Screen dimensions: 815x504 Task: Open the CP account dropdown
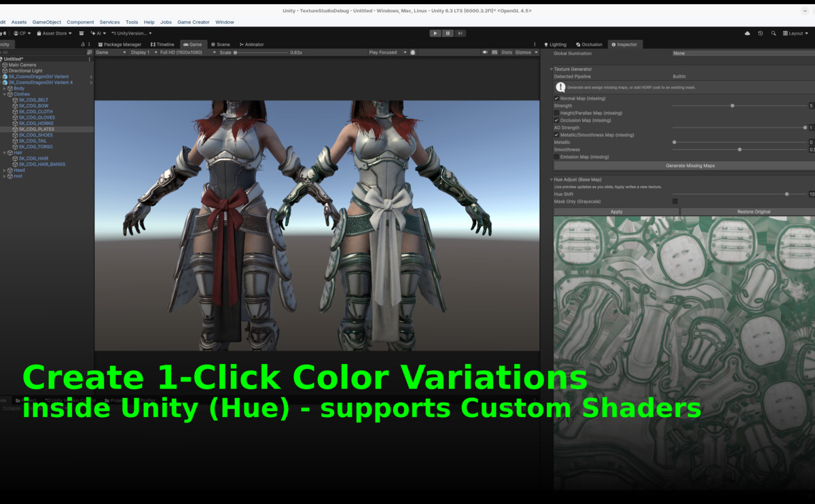tap(22, 33)
